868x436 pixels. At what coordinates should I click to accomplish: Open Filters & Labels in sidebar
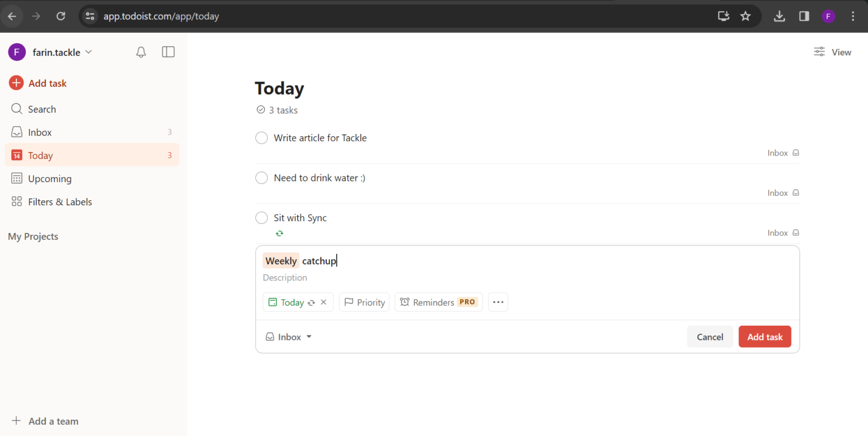[x=60, y=202]
